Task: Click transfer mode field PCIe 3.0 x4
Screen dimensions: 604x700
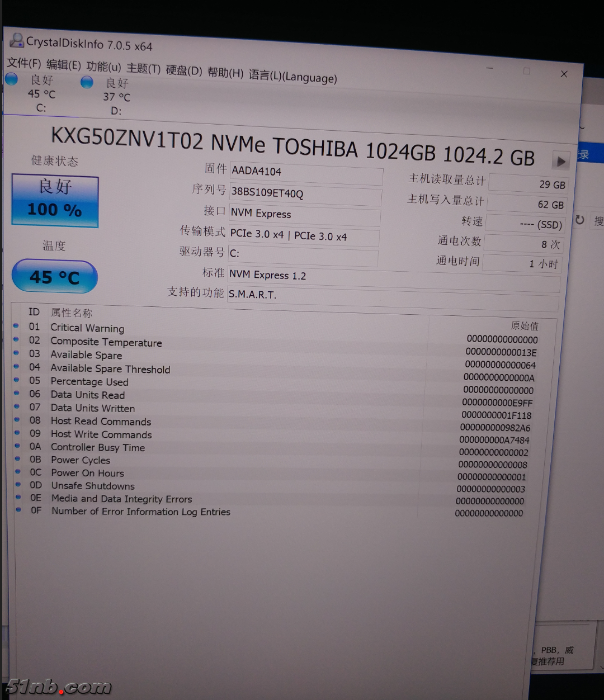Action: (304, 236)
